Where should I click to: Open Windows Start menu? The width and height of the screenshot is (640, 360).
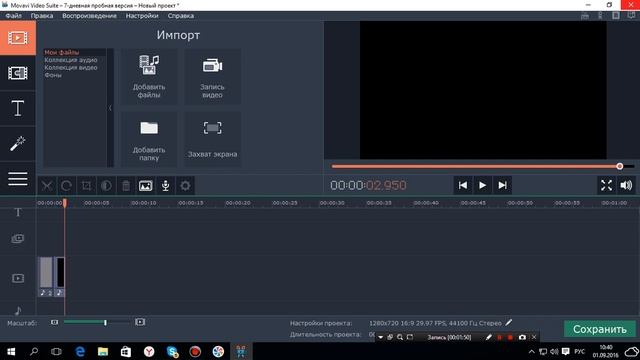[11, 351]
